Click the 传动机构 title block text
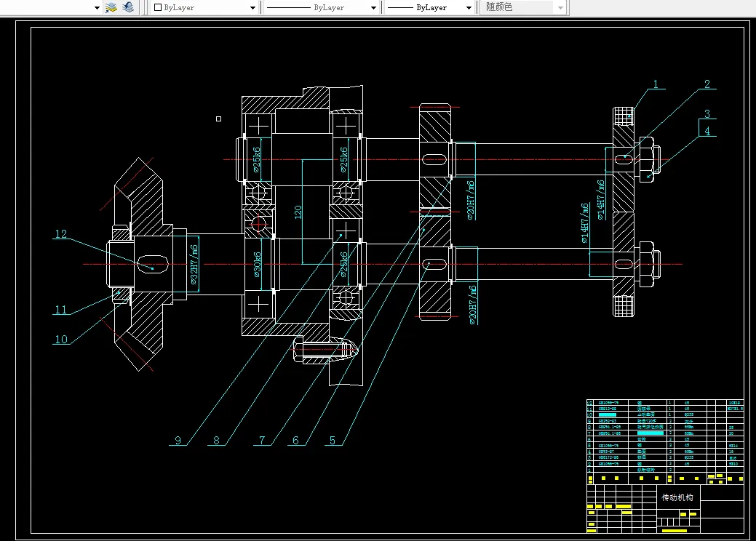 677,498
